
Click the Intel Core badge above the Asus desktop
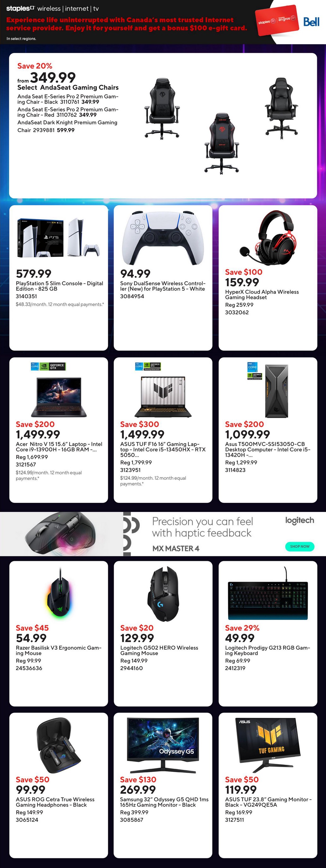tap(252, 366)
